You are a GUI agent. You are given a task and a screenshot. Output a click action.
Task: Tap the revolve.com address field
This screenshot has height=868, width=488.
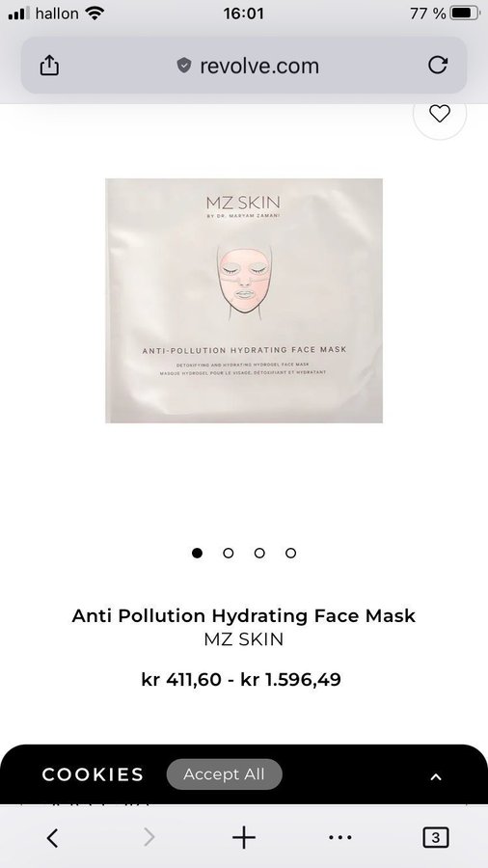[244, 66]
